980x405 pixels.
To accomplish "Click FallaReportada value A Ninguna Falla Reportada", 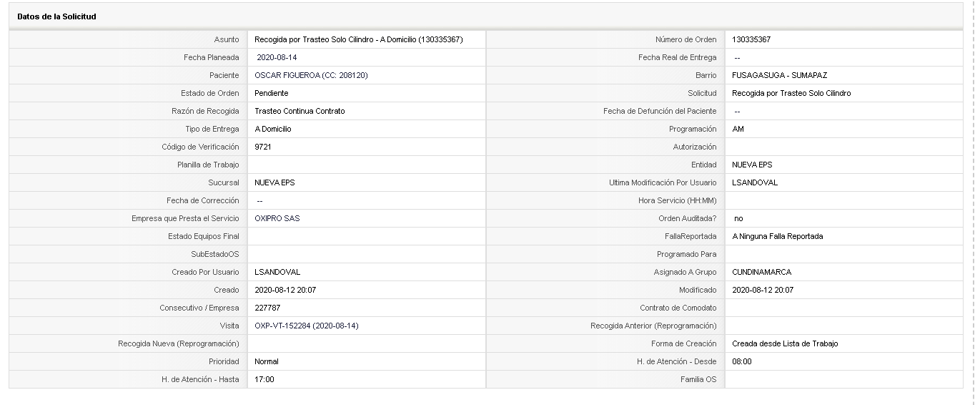I will (x=778, y=237).
